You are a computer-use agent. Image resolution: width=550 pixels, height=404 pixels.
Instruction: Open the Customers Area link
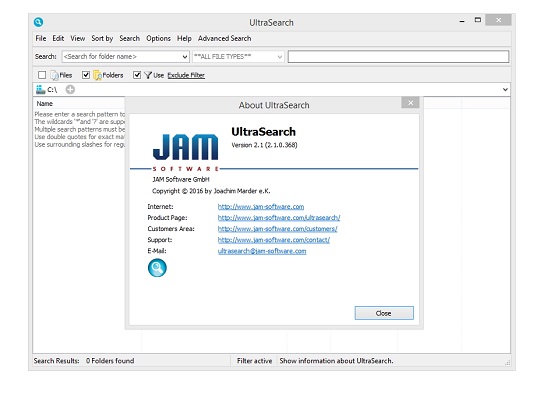tap(277, 229)
